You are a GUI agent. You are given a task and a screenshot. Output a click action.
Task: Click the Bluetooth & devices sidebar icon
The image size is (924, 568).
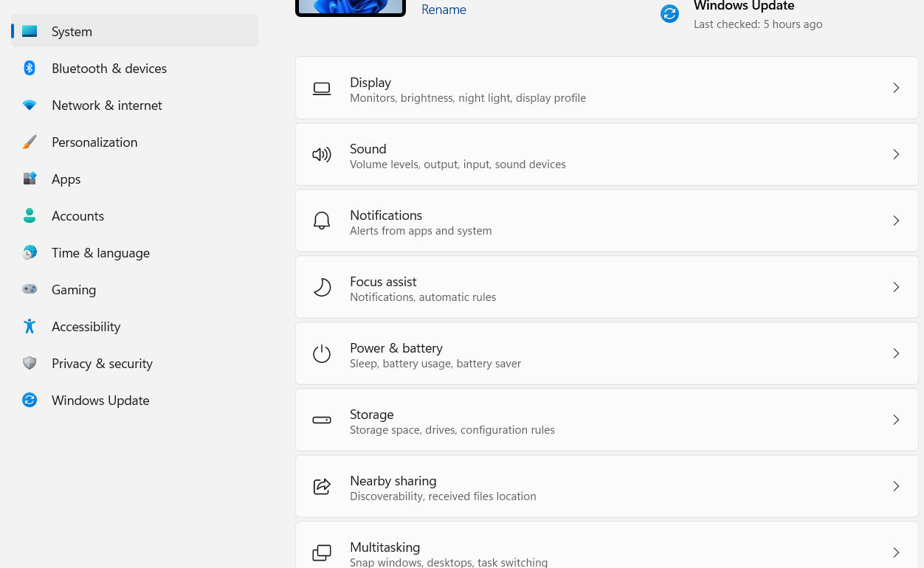click(30, 68)
